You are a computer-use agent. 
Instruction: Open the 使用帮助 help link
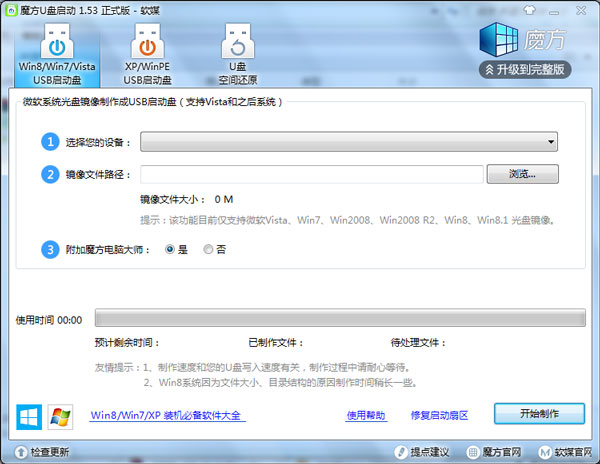click(x=366, y=415)
